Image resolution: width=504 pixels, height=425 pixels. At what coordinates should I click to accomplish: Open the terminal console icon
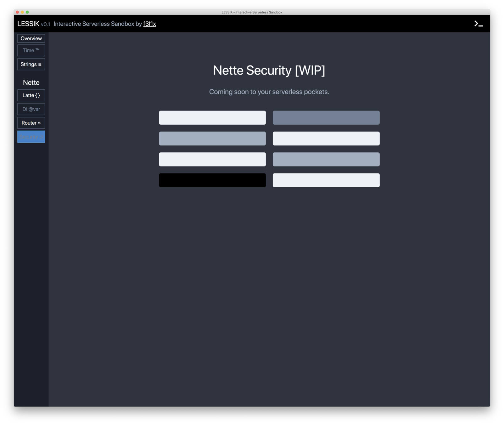pyautogui.click(x=479, y=24)
